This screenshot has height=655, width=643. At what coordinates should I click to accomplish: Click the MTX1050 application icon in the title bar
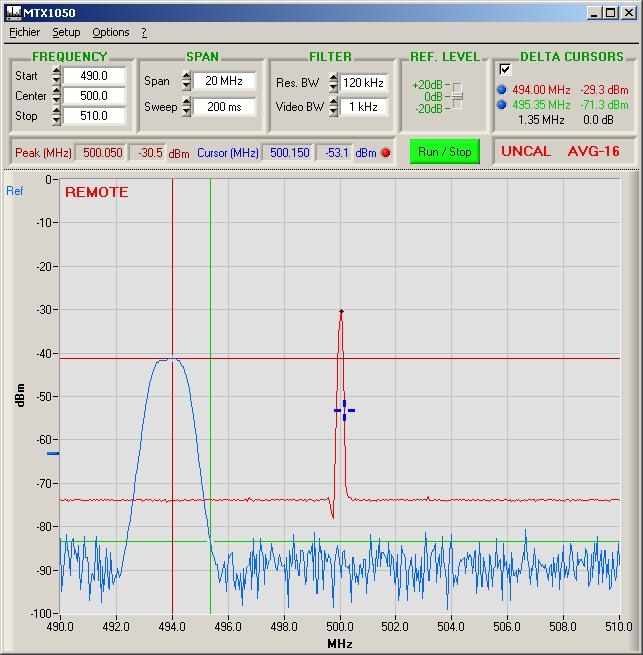pyautogui.click(x=14, y=13)
